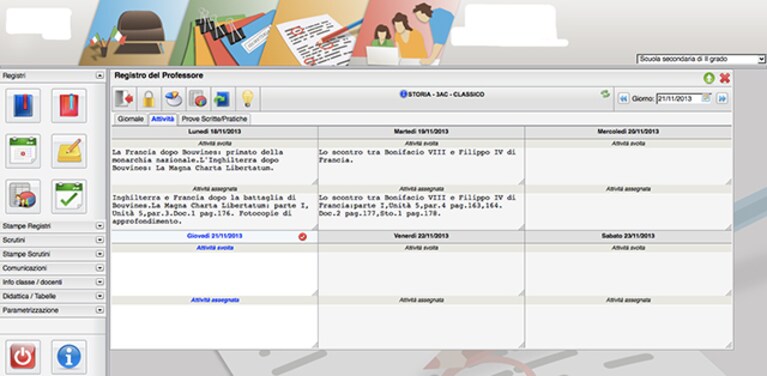Click the blue square with green arrow icon
This screenshot has height=376, width=767.
(223, 99)
